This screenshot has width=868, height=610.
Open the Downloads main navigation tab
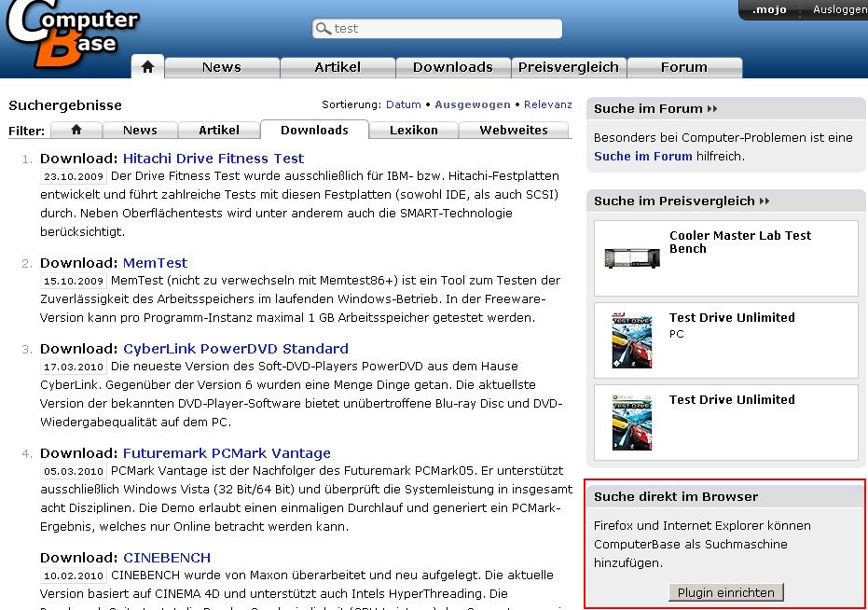(x=453, y=67)
